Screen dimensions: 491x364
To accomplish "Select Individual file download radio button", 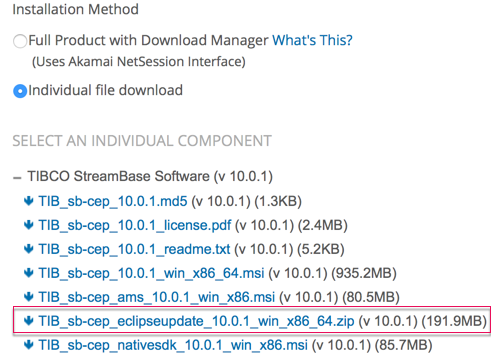I will 20,91.
